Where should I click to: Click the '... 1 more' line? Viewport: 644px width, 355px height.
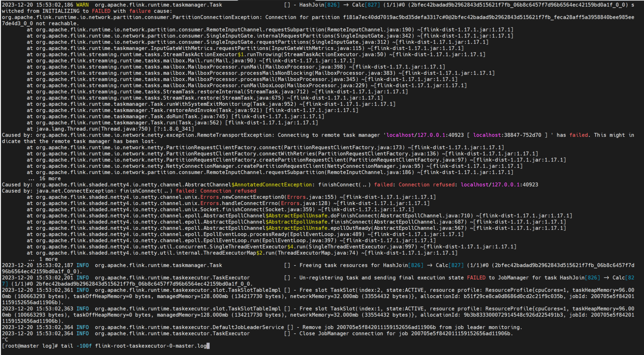[43, 259]
